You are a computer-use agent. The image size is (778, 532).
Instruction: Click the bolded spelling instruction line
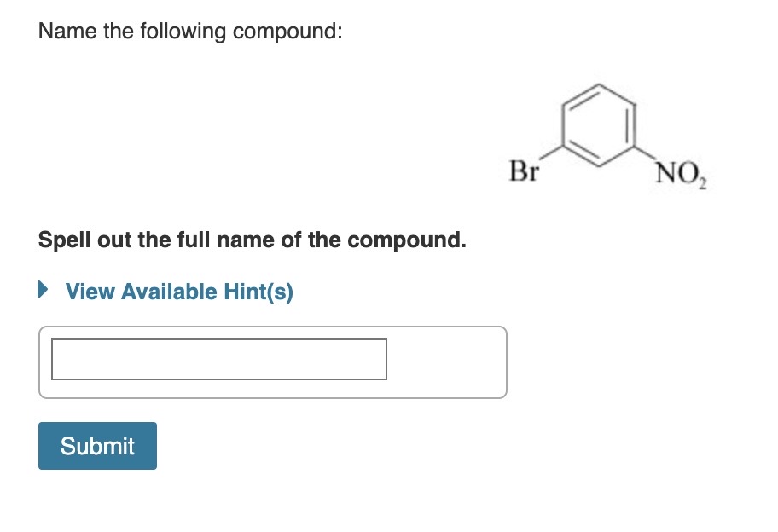(x=252, y=240)
